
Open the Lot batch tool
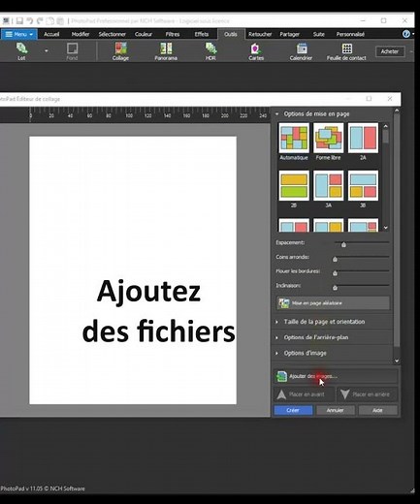click(21, 51)
